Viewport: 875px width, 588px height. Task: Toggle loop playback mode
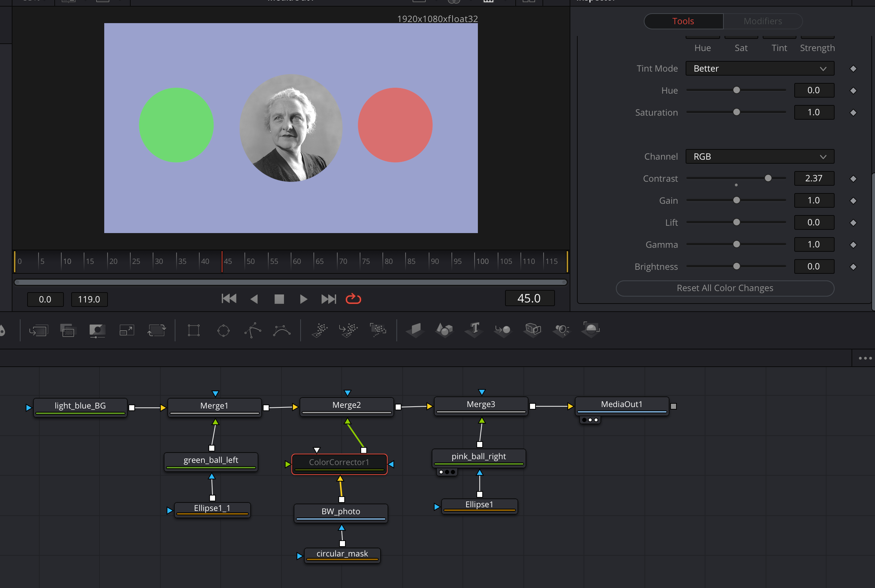[x=353, y=299]
